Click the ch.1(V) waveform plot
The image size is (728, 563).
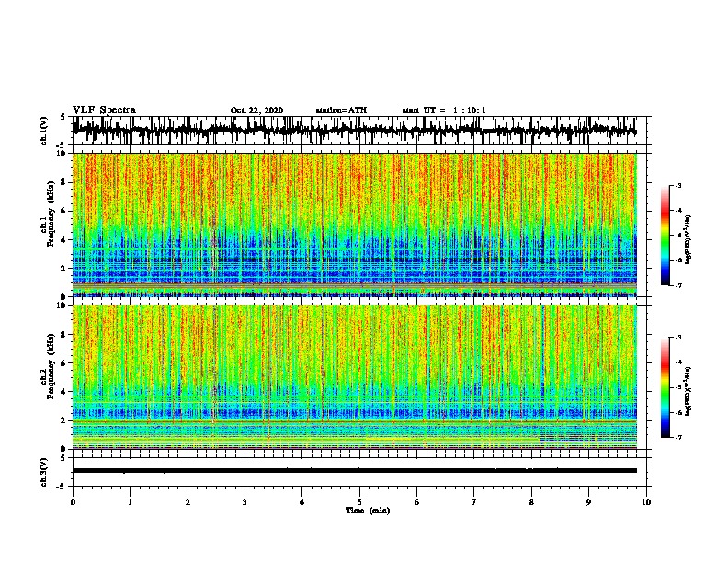coord(359,131)
